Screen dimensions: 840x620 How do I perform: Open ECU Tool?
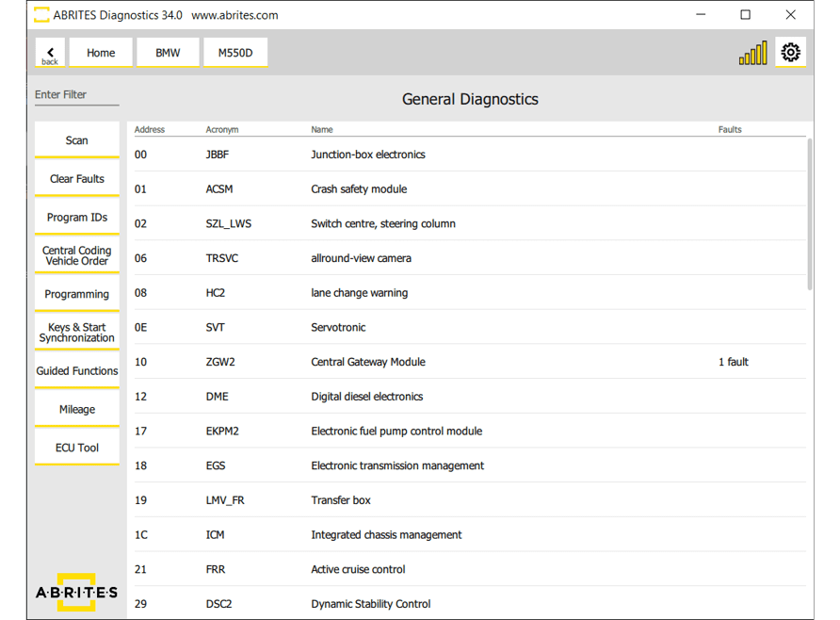click(x=77, y=448)
